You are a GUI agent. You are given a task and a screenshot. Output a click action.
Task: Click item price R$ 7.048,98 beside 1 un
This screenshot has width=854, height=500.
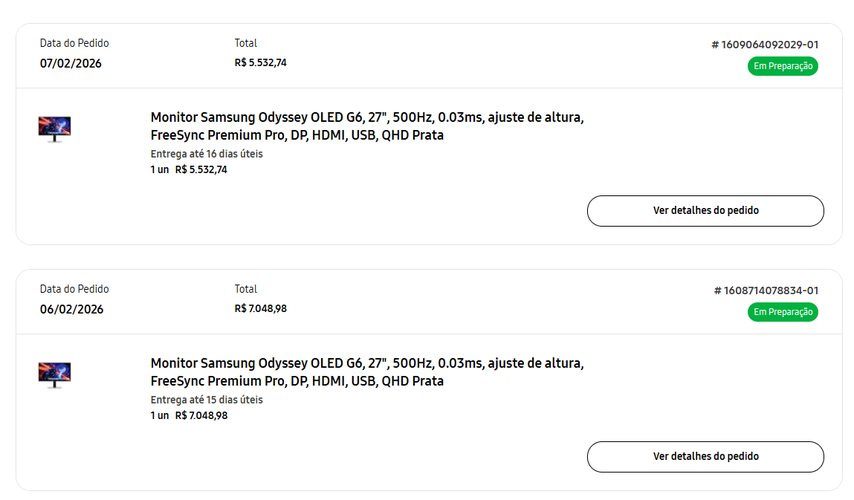pos(202,416)
